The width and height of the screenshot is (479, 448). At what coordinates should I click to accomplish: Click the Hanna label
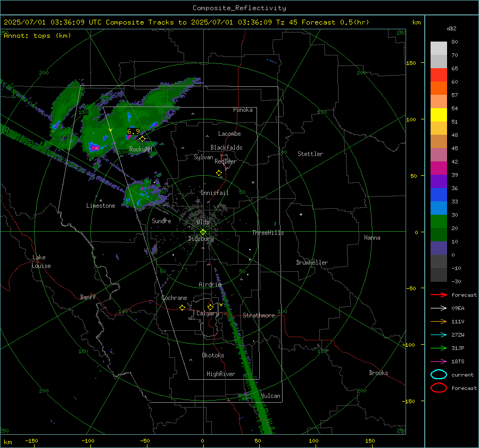pyautogui.click(x=372, y=238)
